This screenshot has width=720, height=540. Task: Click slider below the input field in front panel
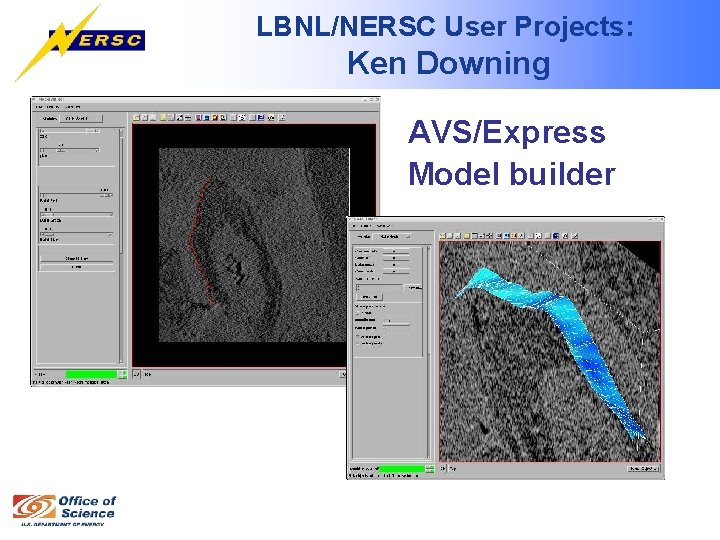(x=396, y=323)
